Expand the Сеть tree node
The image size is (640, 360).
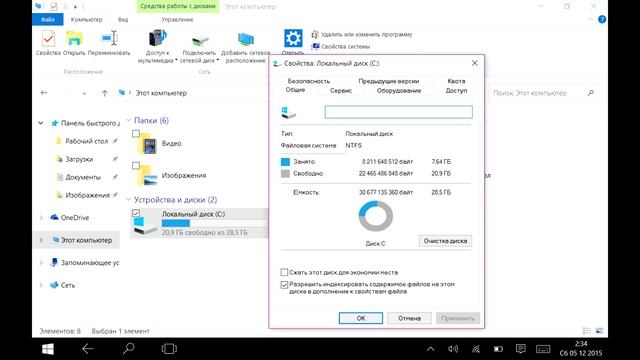(41, 285)
